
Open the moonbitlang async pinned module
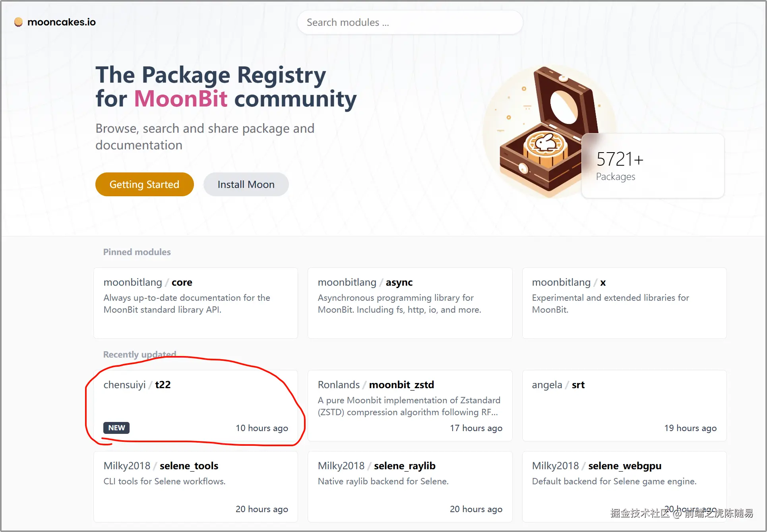(410, 303)
